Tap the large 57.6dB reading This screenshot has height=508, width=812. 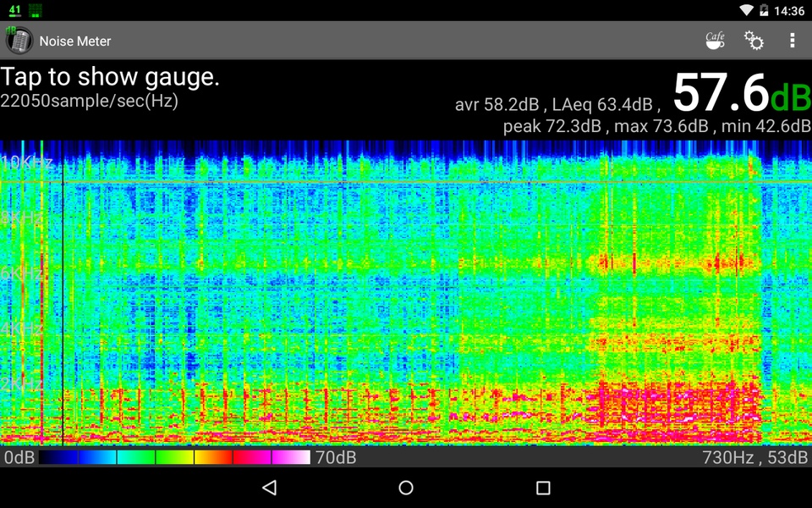742,93
